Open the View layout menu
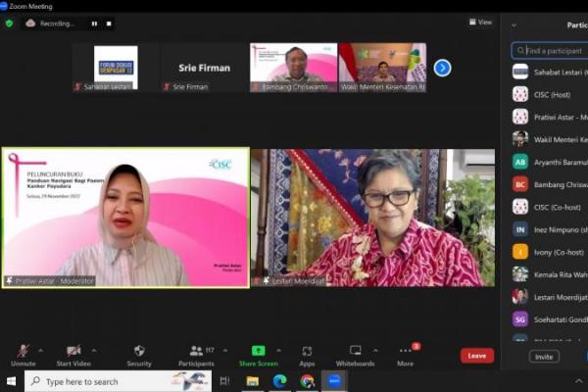The image size is (588, 392). pyautogui.click(x=480, y=22)
